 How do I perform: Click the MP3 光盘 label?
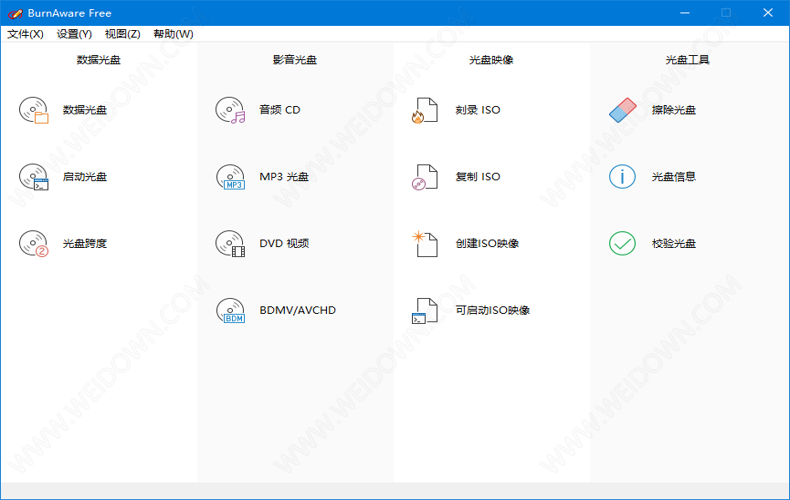coord(284,177)
